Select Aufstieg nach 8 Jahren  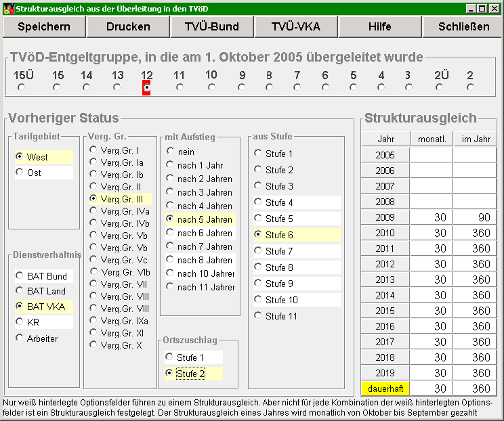201,260
